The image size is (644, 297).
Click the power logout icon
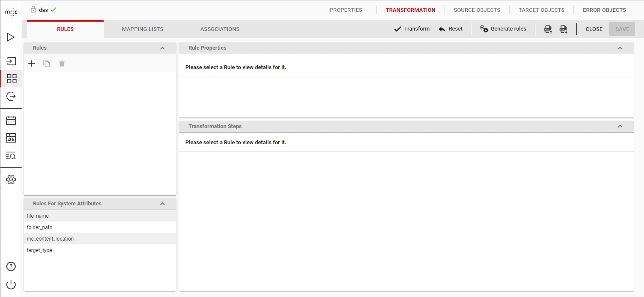pyautogui.click(x=11, y=285)
